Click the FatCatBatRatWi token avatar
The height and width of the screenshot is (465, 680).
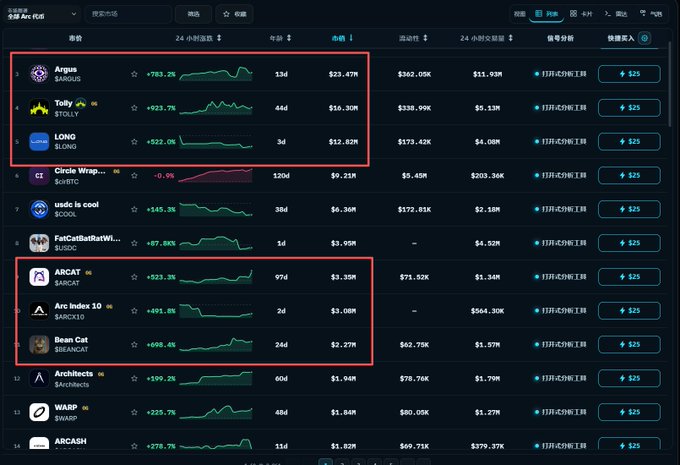pos(39,243)
